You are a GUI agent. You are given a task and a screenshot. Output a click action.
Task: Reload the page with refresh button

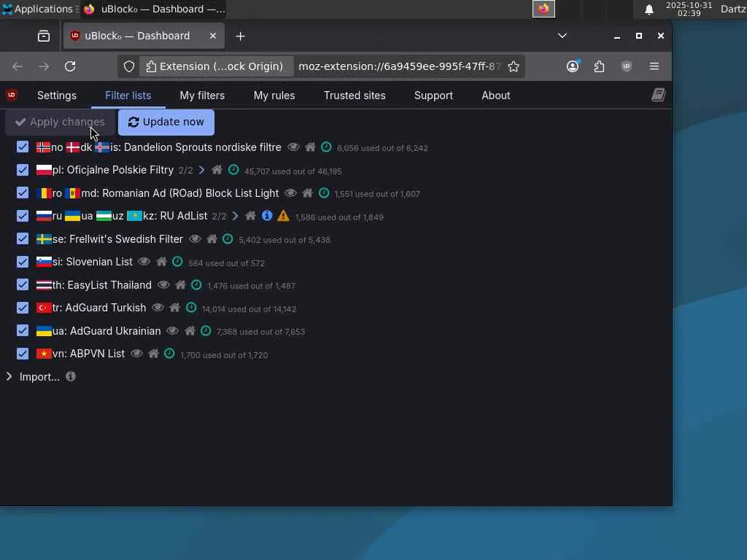pyautogui.click(x=70, y=66)
